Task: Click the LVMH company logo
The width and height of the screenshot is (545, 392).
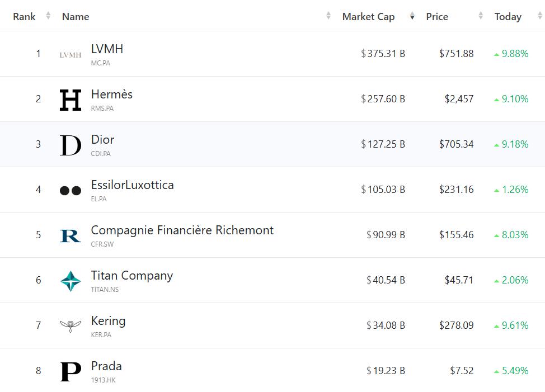Action: pos(71,55)
